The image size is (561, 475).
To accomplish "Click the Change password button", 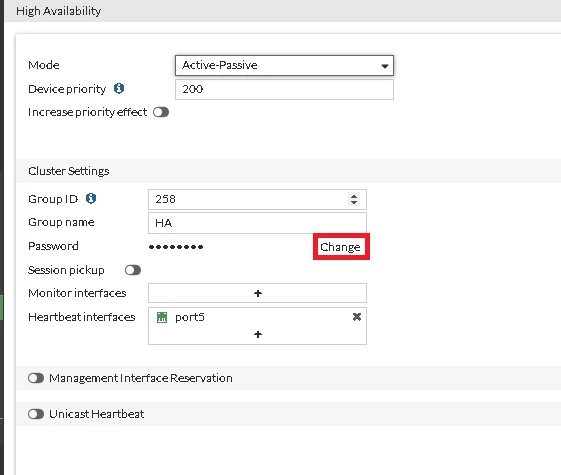I will [340, 247].
